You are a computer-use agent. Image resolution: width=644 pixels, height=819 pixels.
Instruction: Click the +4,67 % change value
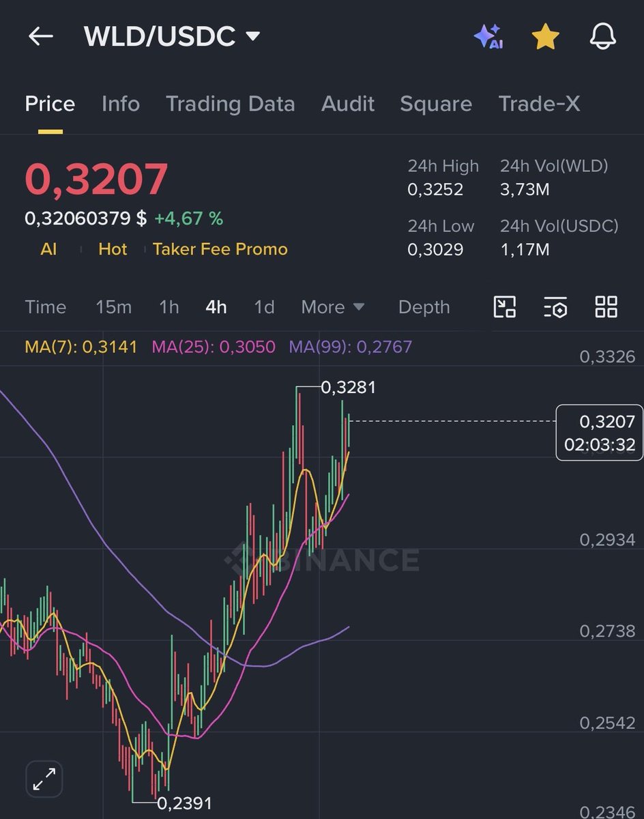coord(188,218)
